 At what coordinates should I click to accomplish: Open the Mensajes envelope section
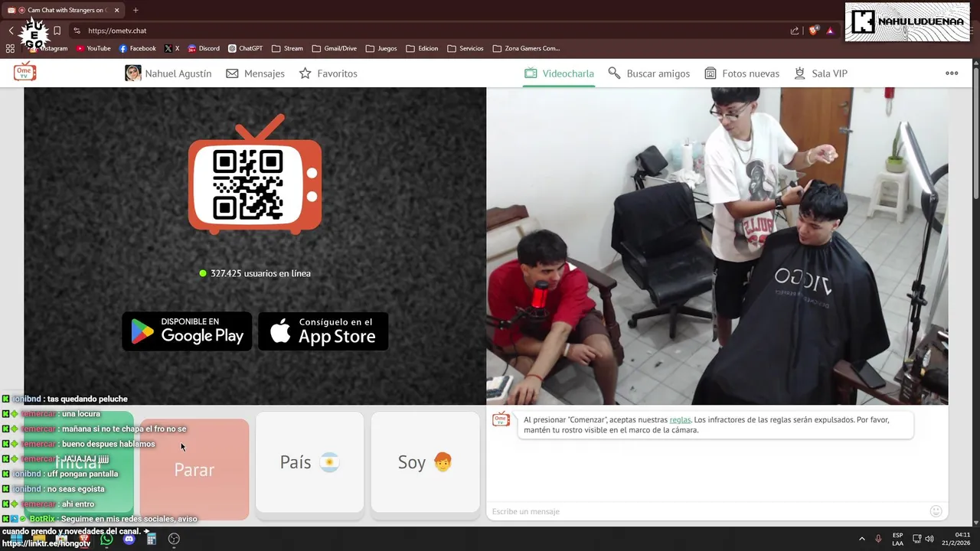(255, 73)
